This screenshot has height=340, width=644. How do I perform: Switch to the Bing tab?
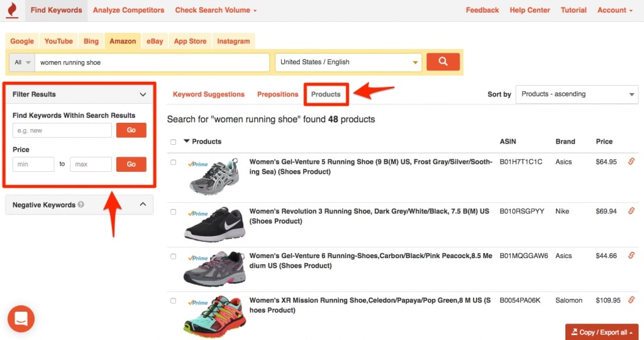tap(91, 41)
